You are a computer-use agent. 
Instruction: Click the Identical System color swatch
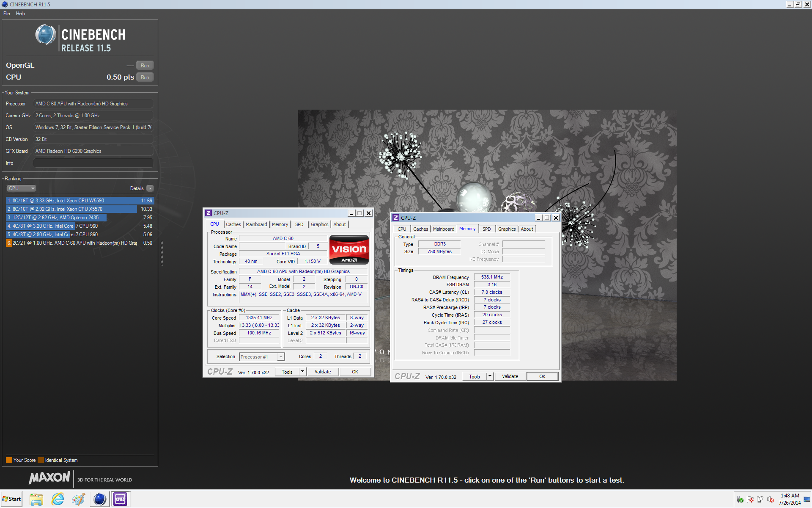pyautogui.click(x=41, y=460)
